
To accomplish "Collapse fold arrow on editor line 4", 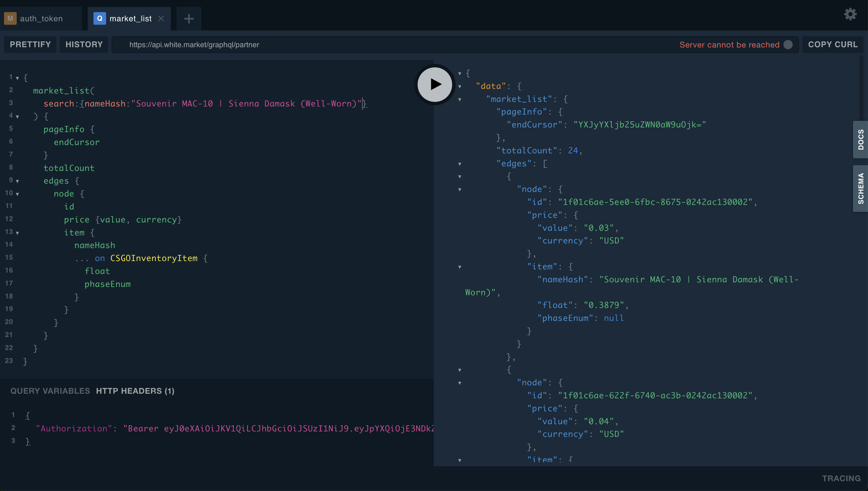I will (x=17, y=117).
